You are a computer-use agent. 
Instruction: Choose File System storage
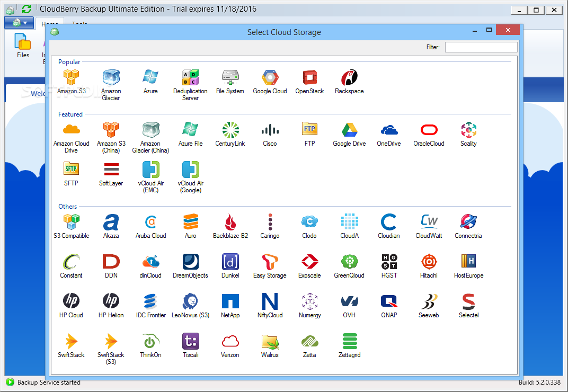230,82
